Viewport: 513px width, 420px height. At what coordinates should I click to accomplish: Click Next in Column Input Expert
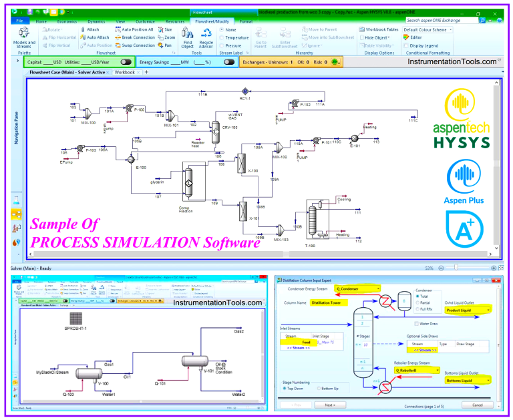coord(330,405)
